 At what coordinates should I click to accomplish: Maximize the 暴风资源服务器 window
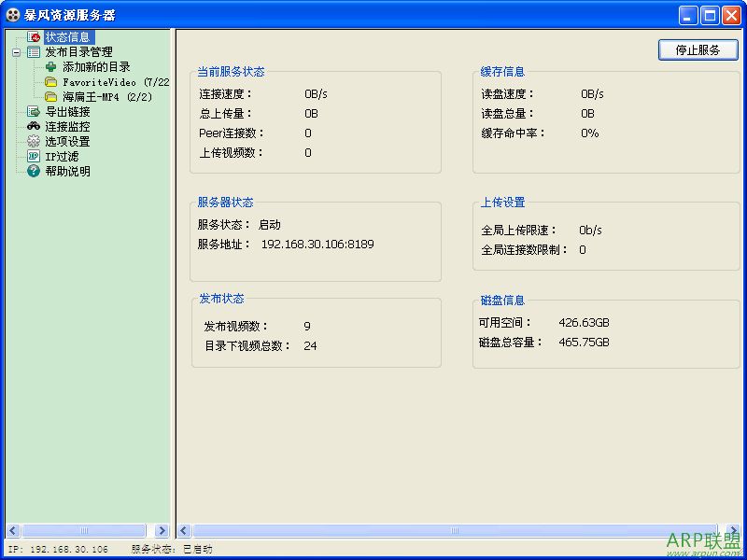(x=710, y=15)
